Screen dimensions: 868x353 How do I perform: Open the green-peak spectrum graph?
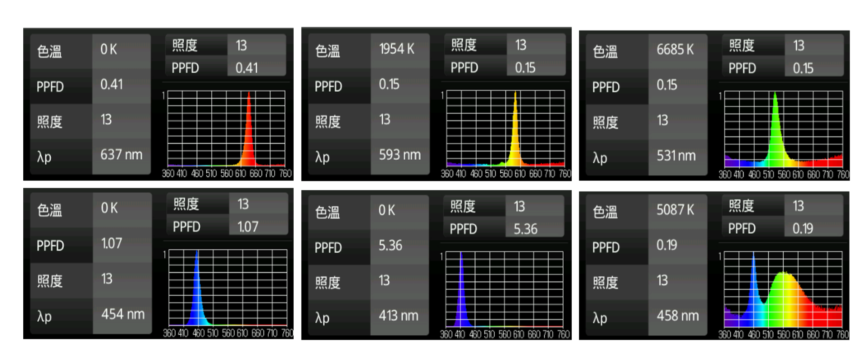pos(784,129)
